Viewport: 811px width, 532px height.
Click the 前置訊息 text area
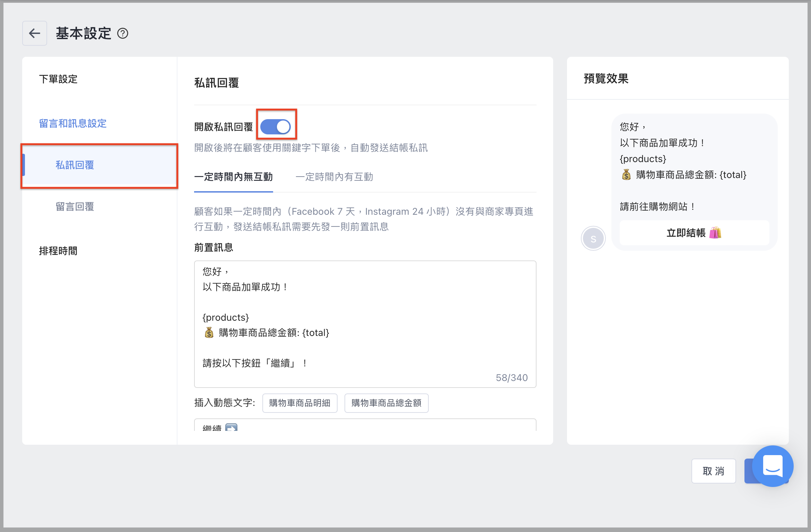coord(365,324)
